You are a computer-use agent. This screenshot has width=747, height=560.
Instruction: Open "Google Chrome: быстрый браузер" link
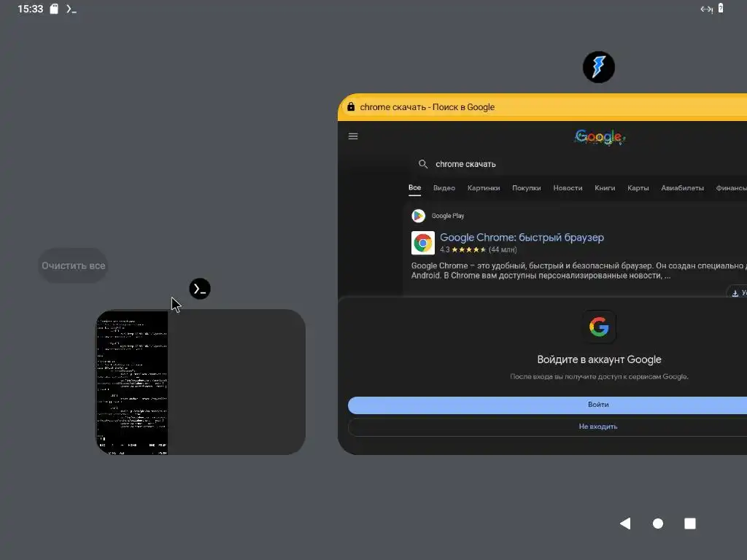point(522,237)
